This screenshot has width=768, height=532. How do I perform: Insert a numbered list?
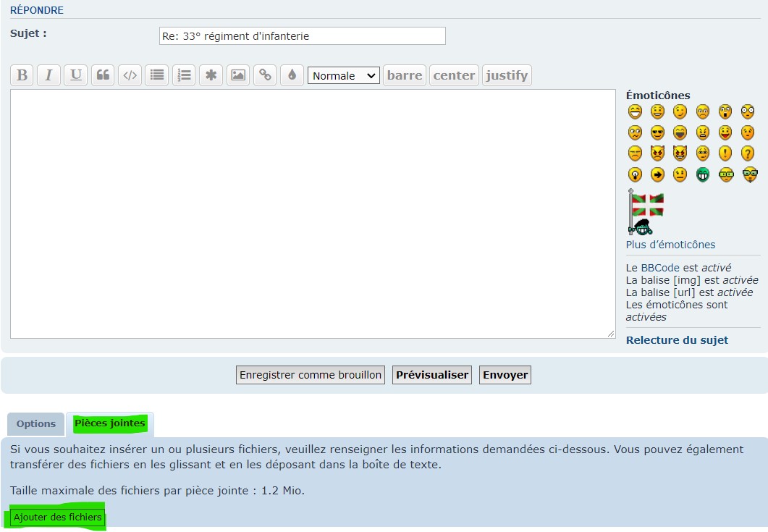tap(184, 75)
